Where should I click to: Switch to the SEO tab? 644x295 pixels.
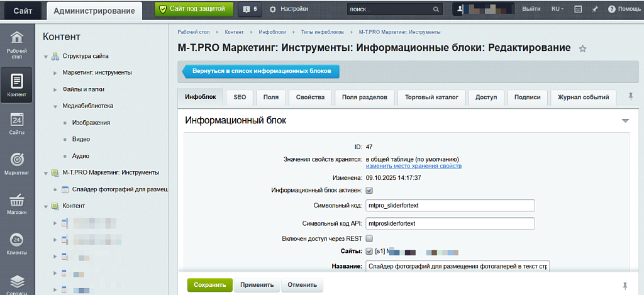coord(240,97)
